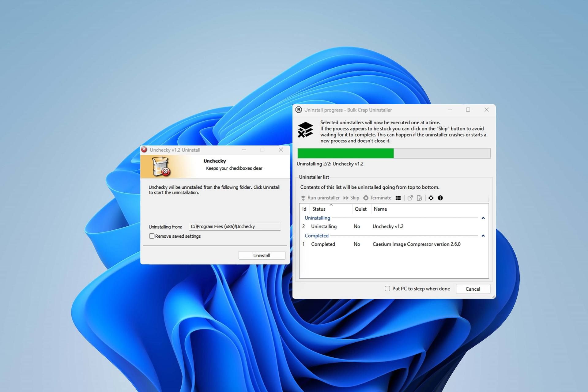The image size is (588, 392).
Task: Select Caesium Image Compressor version 2.6.0 row
Action: point(394,244)
